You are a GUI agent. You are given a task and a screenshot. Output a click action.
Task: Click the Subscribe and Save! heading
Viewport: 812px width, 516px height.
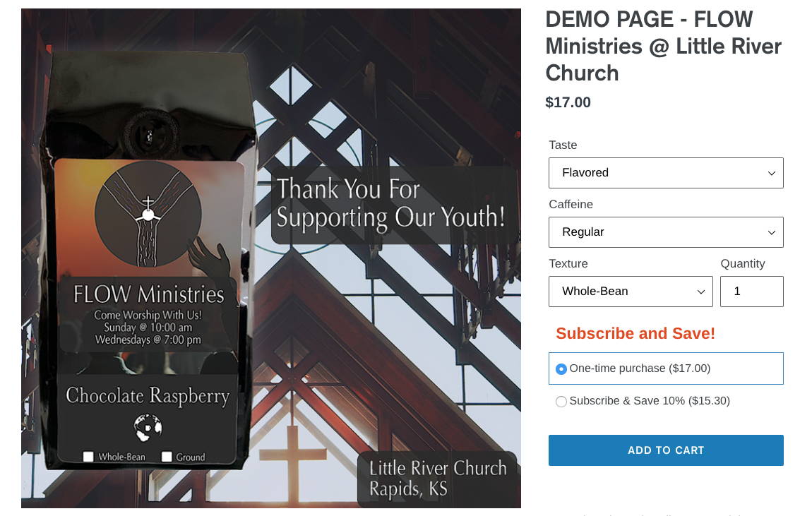tap(635, 333)
